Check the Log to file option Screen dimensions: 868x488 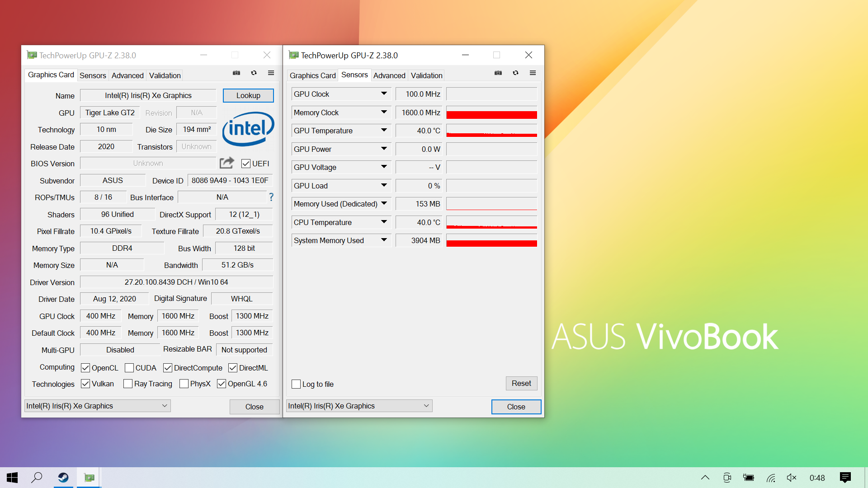296,384
